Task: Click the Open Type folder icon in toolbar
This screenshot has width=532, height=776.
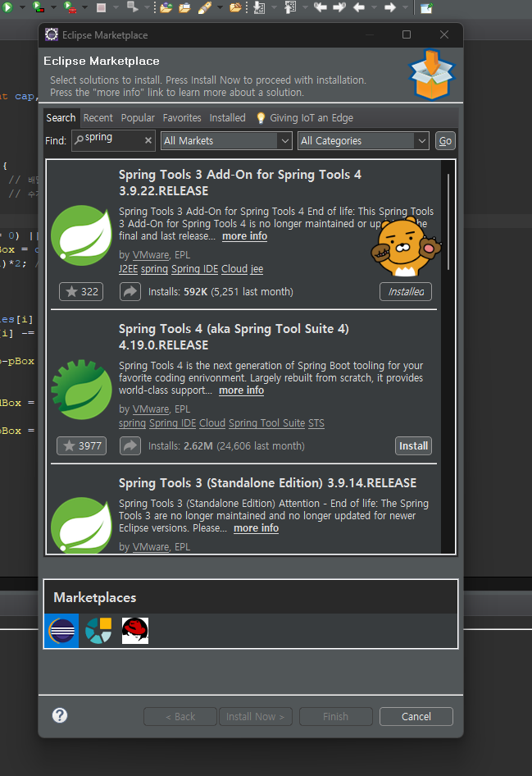Action: [x=166, y=7]
